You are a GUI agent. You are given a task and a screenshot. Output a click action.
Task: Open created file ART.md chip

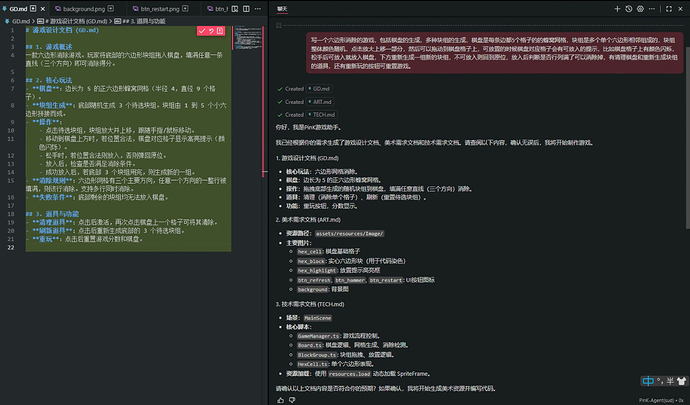tap(320, 102)
